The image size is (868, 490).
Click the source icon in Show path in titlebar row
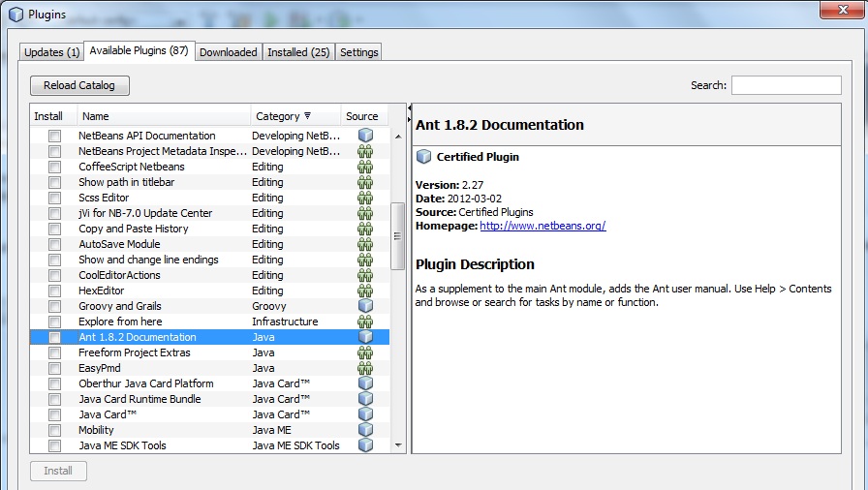pyautogui.click(x=365, y=182)
